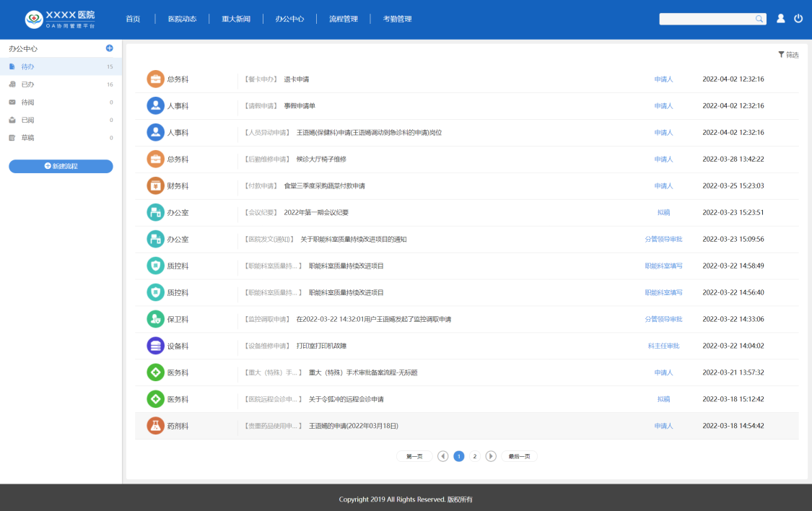The width and height of the screenshot is (812, 511).
Task: Open the user profile icon
Action: click(780, 19)
